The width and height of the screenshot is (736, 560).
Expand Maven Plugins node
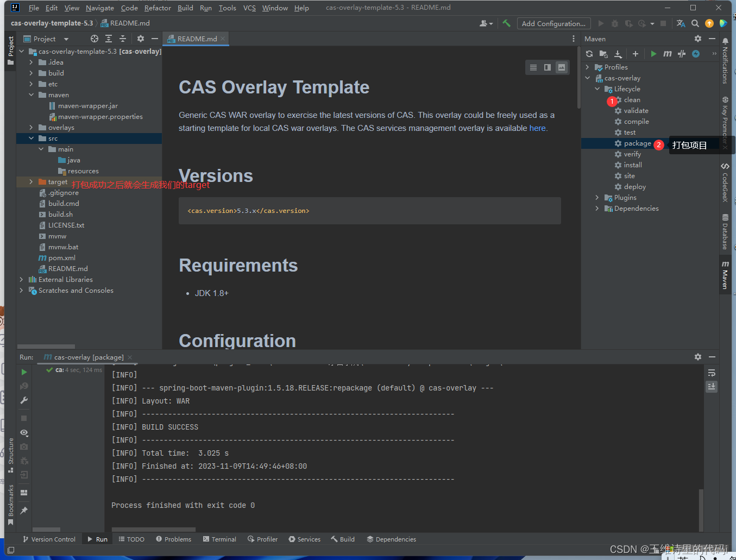(597, 198)
